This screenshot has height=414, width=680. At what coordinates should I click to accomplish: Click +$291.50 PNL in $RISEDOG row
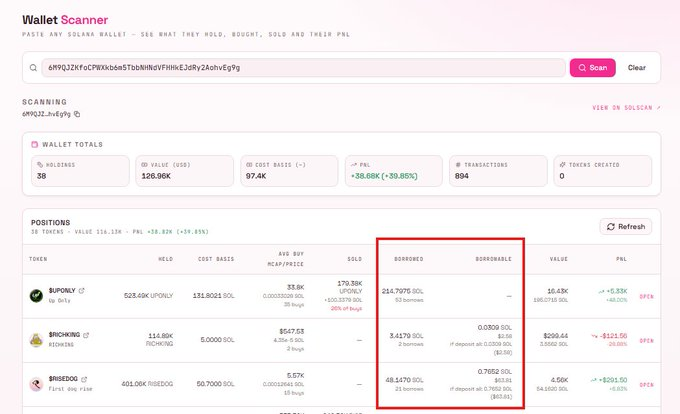613,380
